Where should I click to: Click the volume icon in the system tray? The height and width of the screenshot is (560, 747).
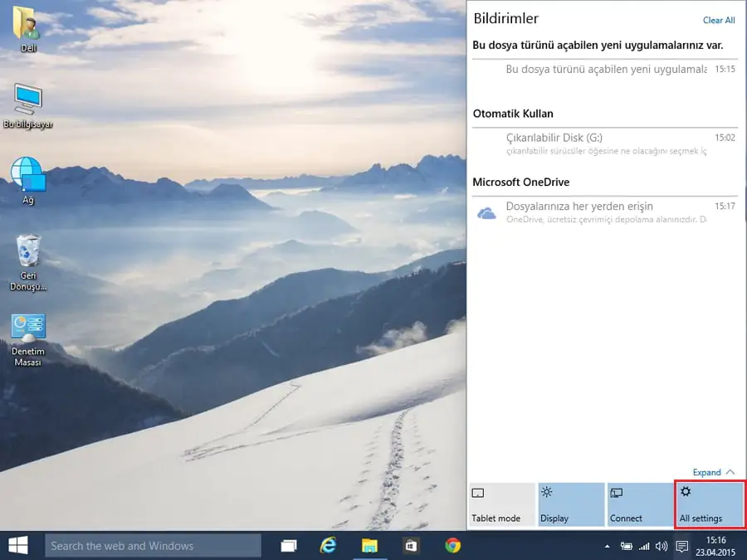(x=662, y=547)
